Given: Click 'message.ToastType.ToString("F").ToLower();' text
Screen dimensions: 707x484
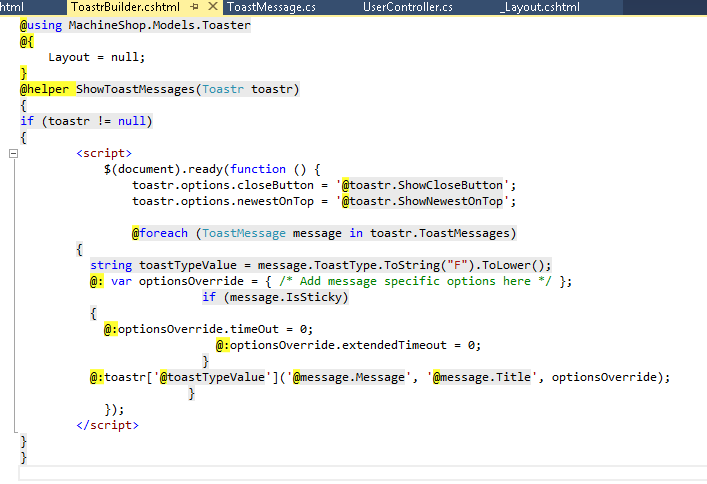Looking at the screenshot, I should pyautogui.click(x=404, y=265).
